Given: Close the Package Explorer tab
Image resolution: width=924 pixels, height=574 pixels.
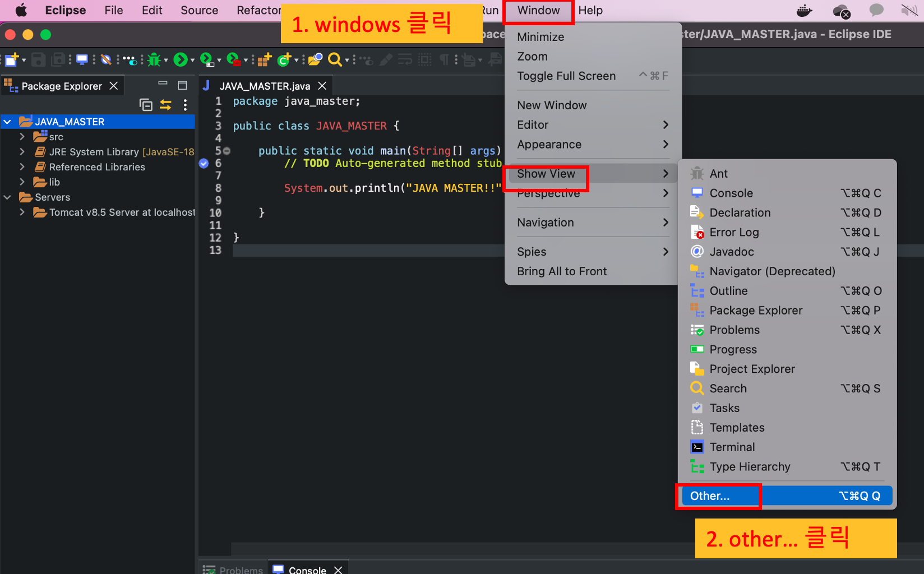Looking at the screenshot, I should [114, 86].
